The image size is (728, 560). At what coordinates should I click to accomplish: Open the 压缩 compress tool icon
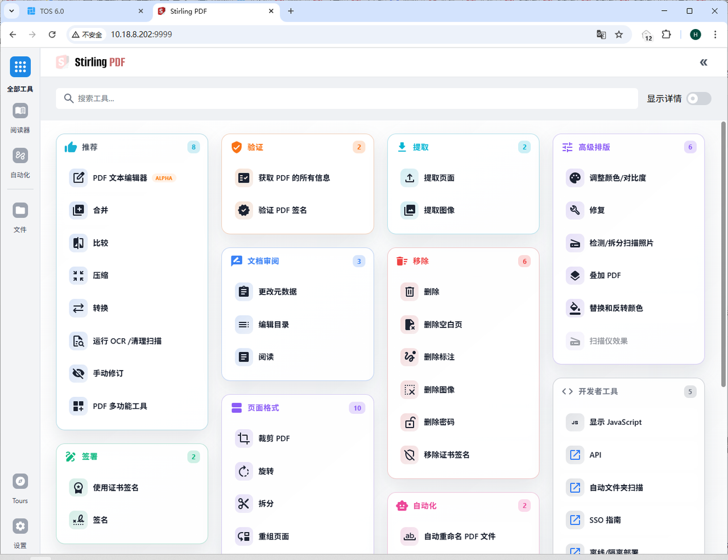pos(78,276)
